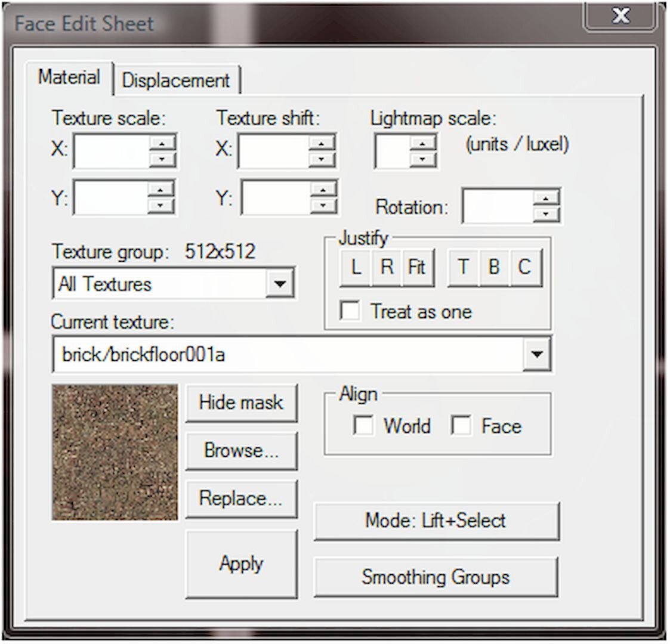Click the Lightmap scale input field

[x=392, y=151]
